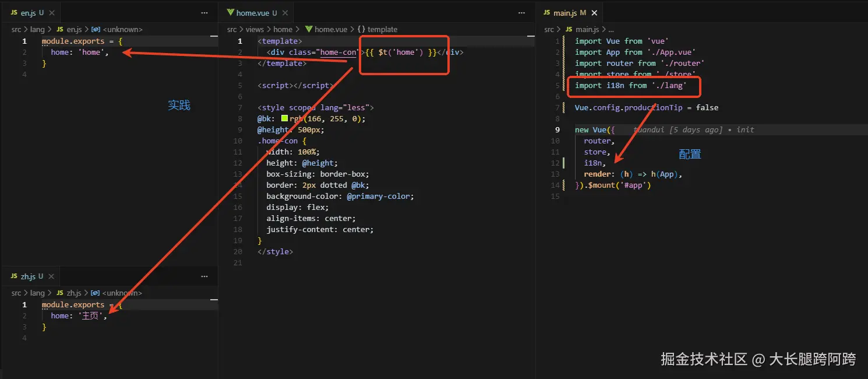Click the '.home-con {' selector line

point(281,141)
